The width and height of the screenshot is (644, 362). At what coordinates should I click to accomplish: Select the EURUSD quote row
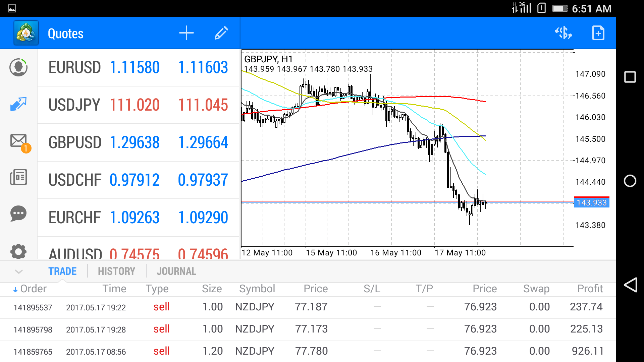[x=138, y=67]
